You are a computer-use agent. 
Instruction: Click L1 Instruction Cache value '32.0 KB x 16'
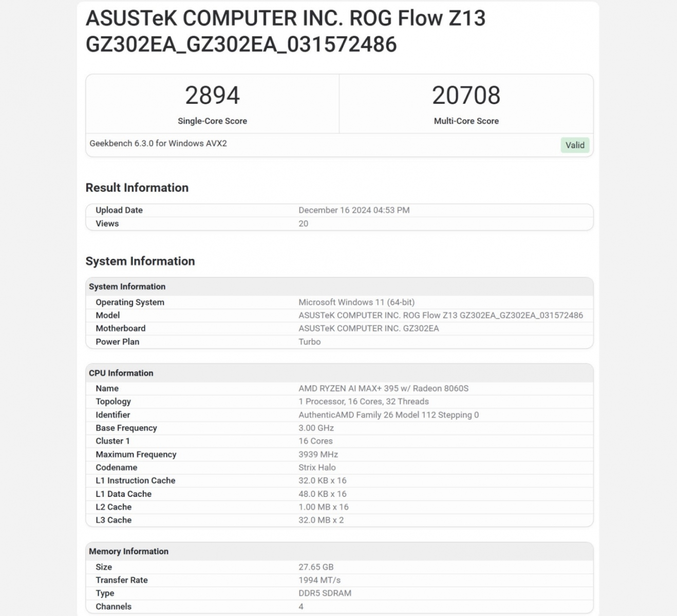pyautogui.click(x=323, y=480)
